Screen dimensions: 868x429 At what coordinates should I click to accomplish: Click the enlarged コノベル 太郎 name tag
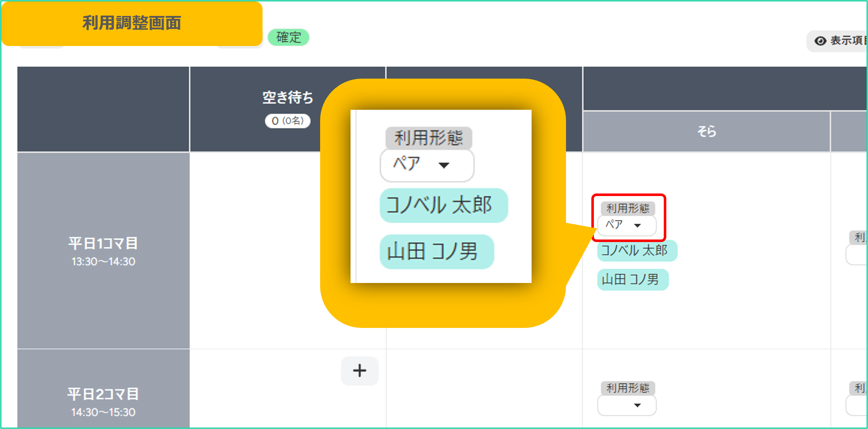point(443,205)
